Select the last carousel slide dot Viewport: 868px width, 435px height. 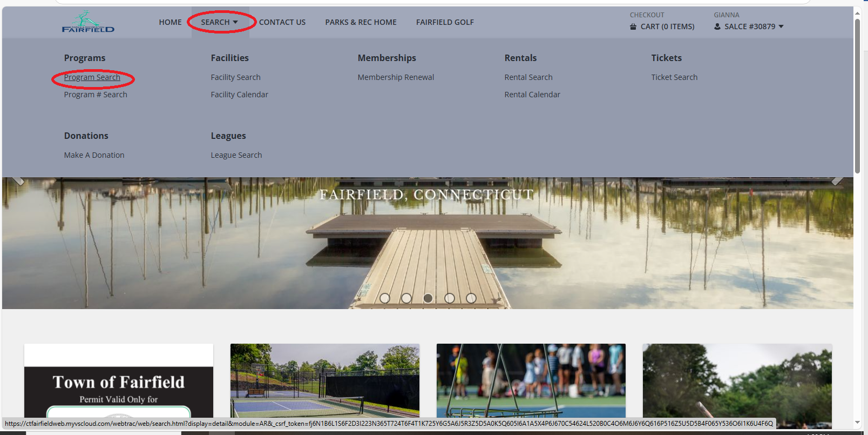click(471, 298)
